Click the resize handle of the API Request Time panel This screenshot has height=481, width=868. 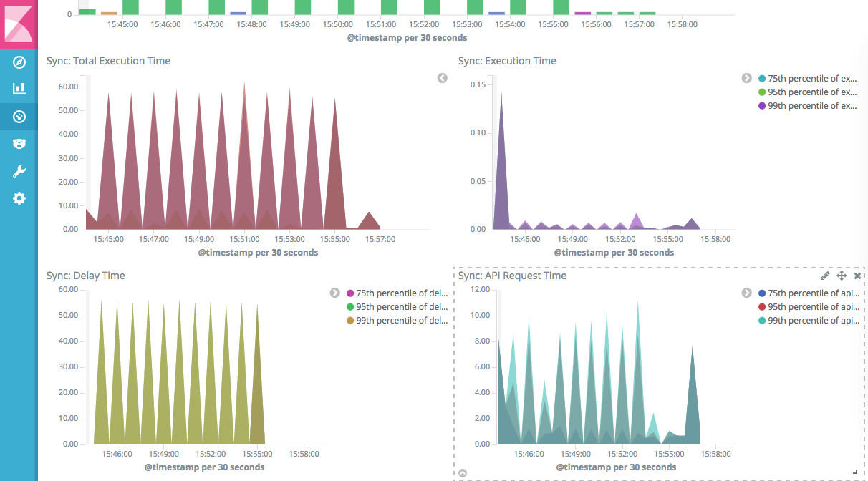(x=855, y=471)
